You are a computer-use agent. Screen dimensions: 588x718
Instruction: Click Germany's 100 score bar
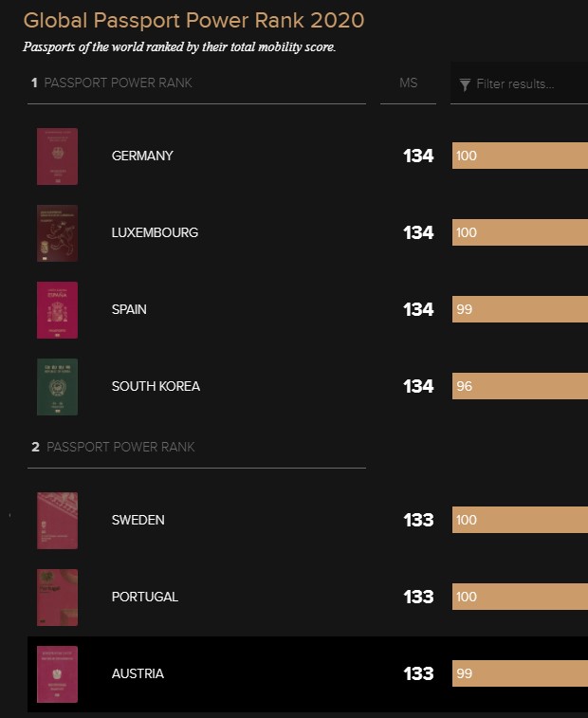pyautogui.click(x=521, y=156)
